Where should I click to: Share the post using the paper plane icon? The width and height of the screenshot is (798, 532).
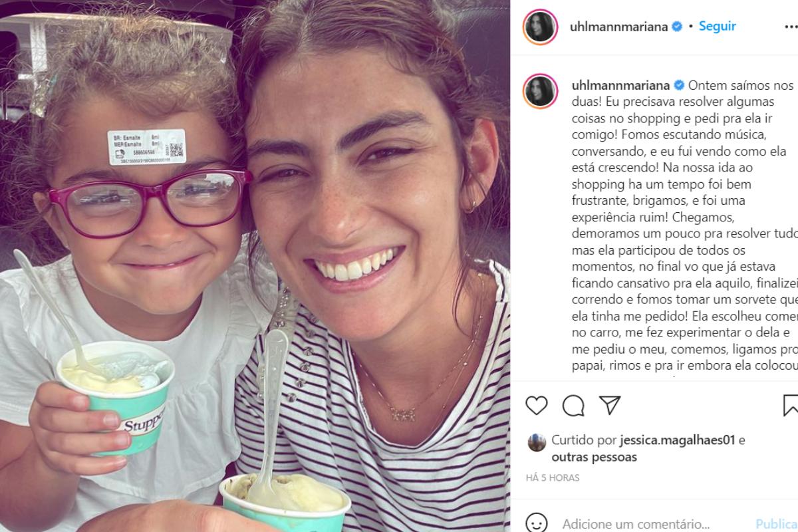click(610, 405)
